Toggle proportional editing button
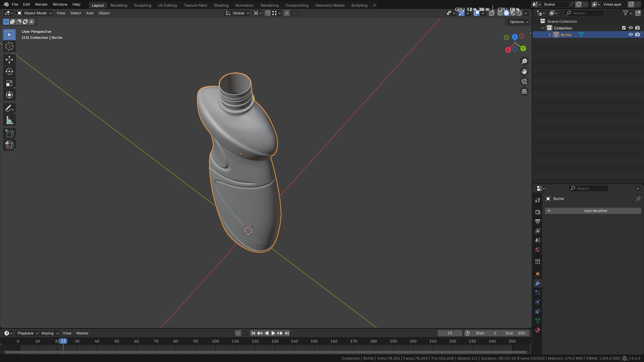Image resolution: width=644 pixels, height=362 pixels. coord(287,13)
